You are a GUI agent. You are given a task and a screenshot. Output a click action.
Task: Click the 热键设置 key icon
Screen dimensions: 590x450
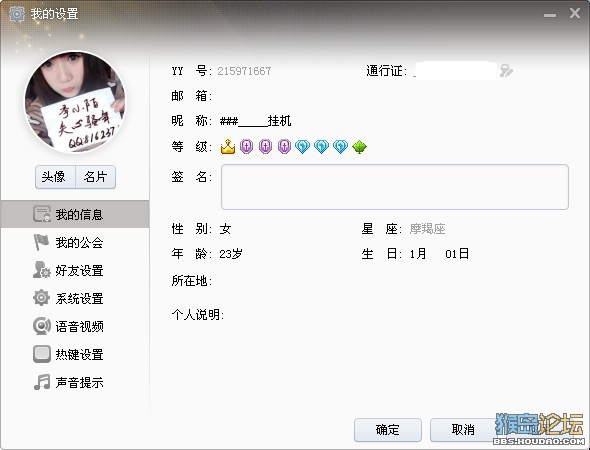pyautogui.click(x=41, y=354)
